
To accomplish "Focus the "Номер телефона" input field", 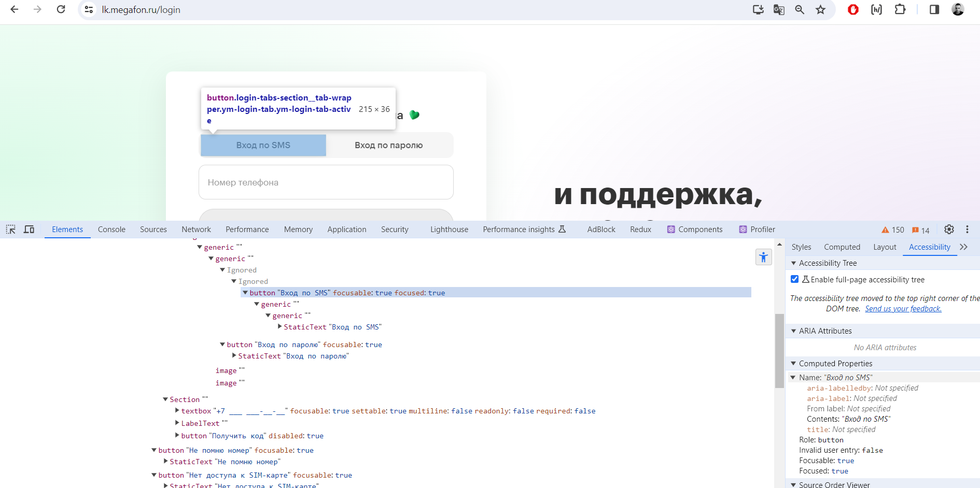I will 326,182.
